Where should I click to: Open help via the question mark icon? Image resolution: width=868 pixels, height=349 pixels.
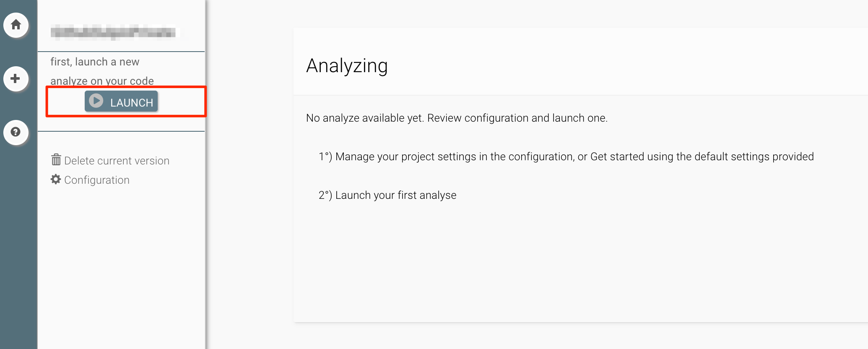pos(16,132)
